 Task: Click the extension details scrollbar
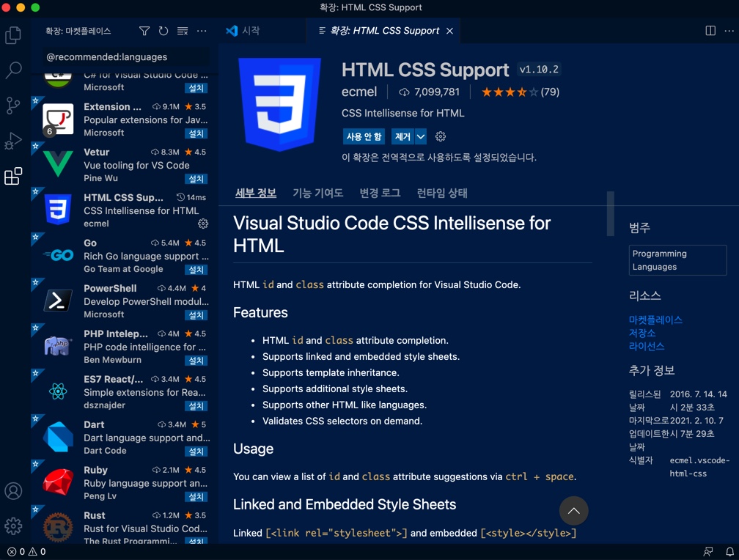click(610, 213)
